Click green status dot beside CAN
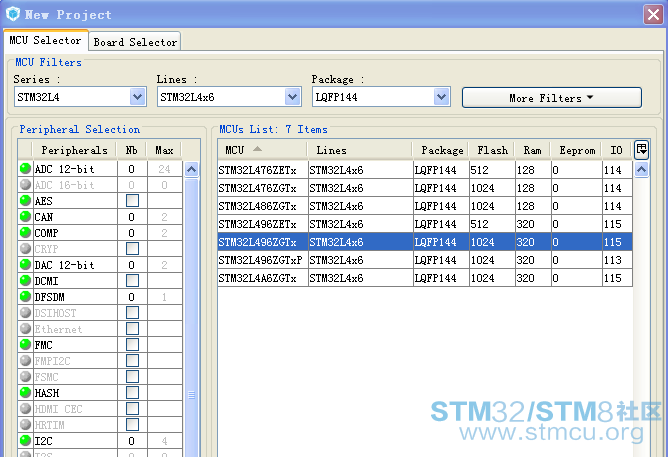The image size is (668, 457). pyautogui.click(x=26, y=217)
